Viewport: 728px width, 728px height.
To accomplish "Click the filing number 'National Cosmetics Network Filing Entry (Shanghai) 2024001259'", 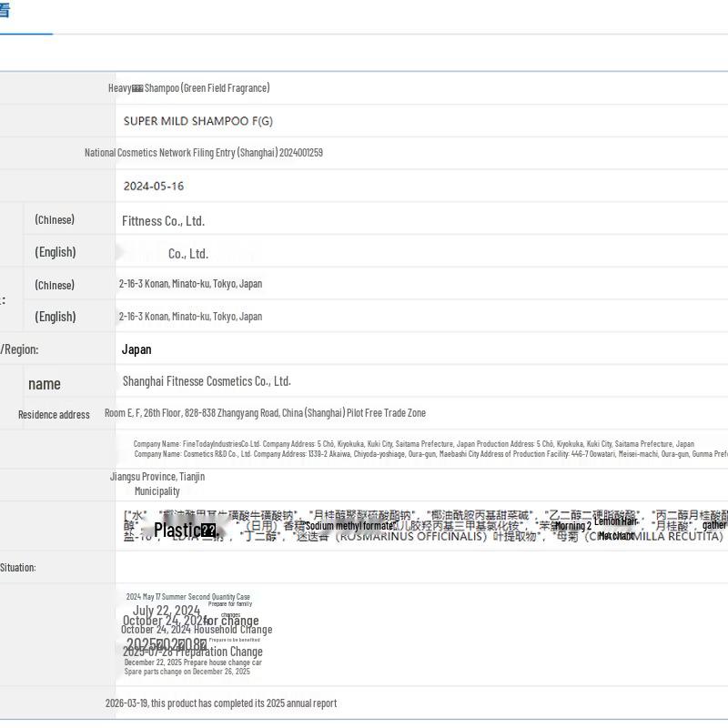I will click(x=204, y=153).
